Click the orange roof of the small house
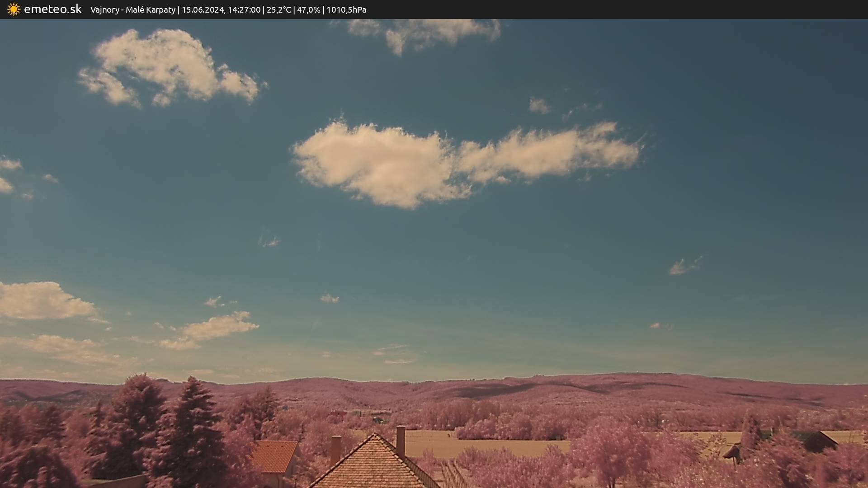868x488 pixels. click(274, 455)
